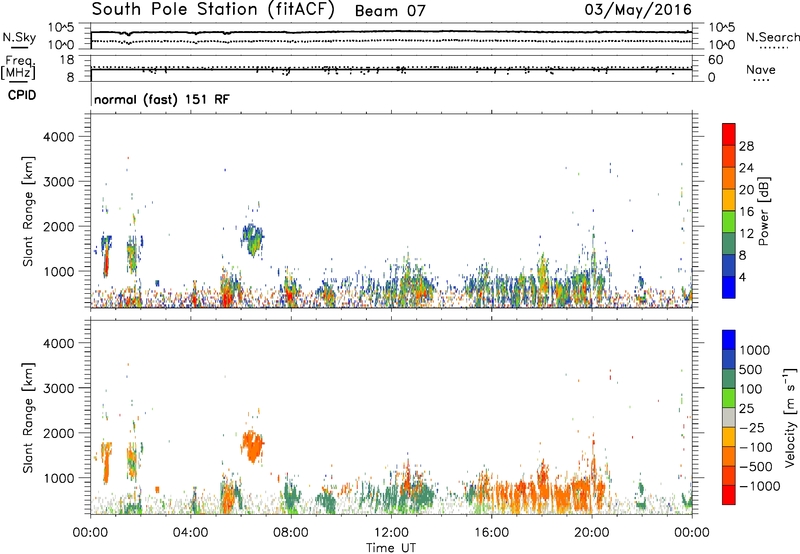Screen dimensions: 800x554
Task: Pick the bright blue bottom Power swatch
Action: click(x=729, y=287)
